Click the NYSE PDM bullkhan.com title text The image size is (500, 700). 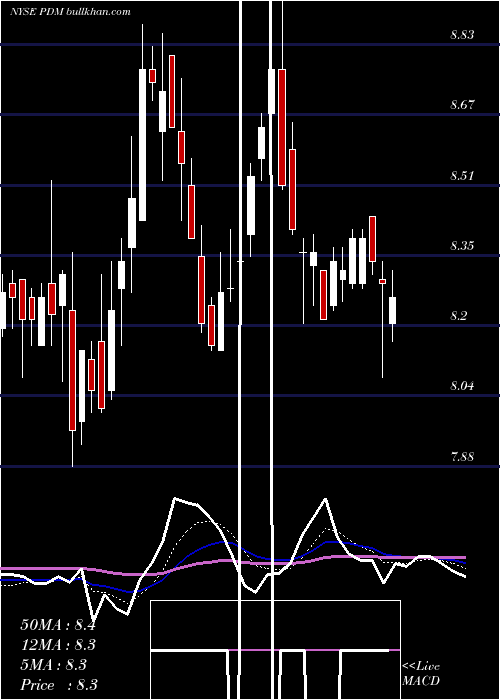pos(71,12)
